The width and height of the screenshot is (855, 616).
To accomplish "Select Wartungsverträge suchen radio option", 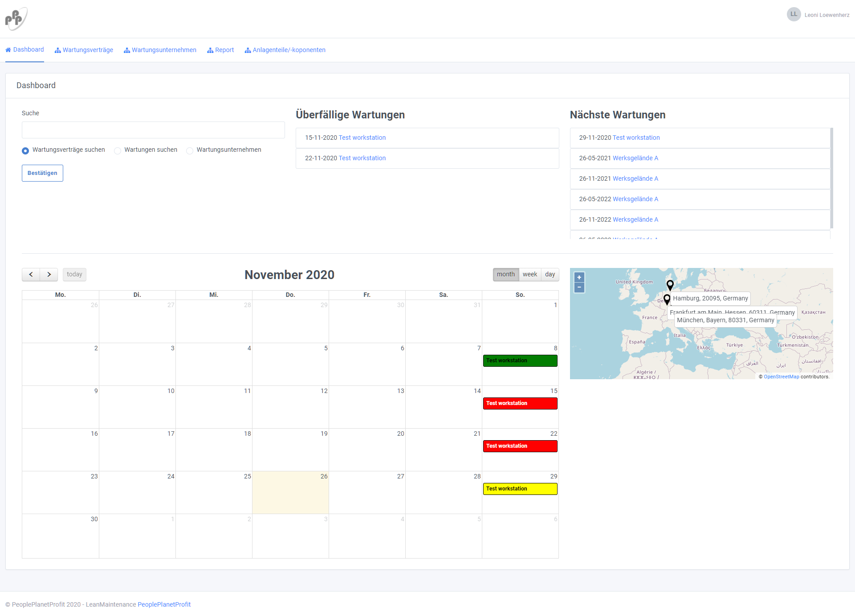I will click(x=25, y=150).
